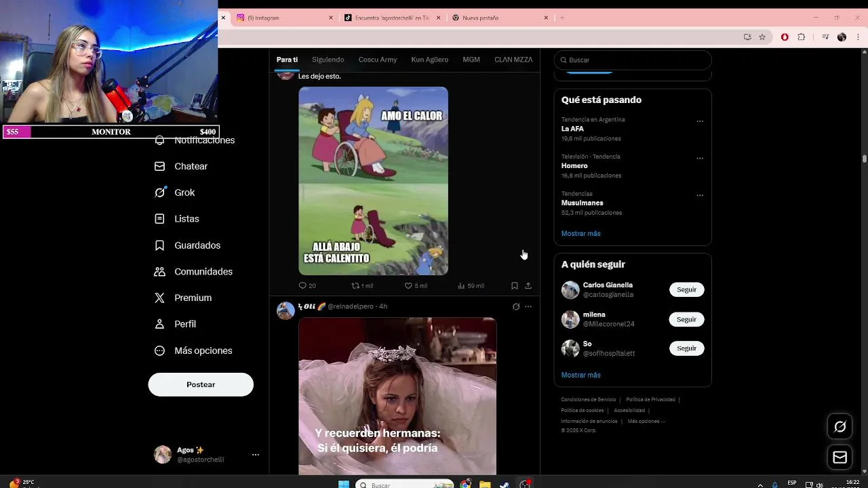The height and width of the screenshot is (488, 868).
Task: Click the Windows taskbar Buscar box
Action: [405, 485]
